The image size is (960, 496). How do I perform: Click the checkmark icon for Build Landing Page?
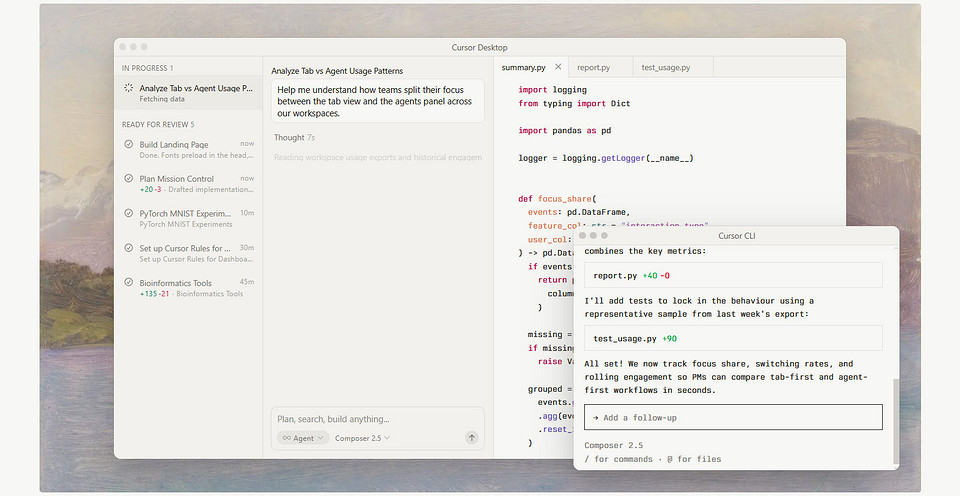[129, 144]
